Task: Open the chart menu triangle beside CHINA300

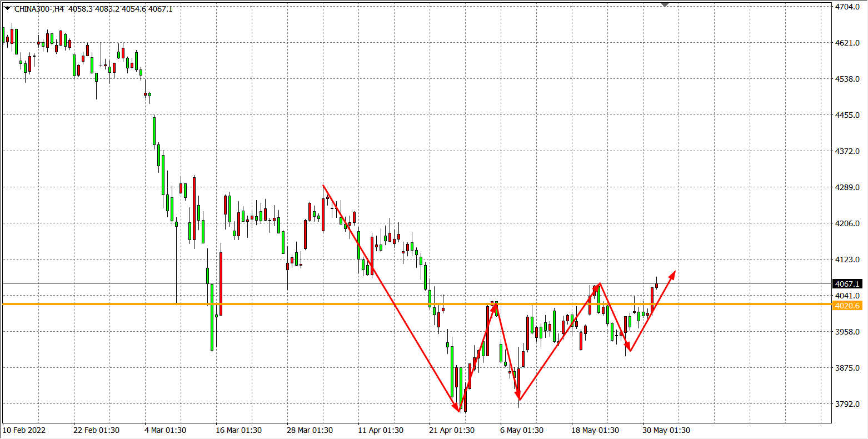Action: (x=7, y=9)
